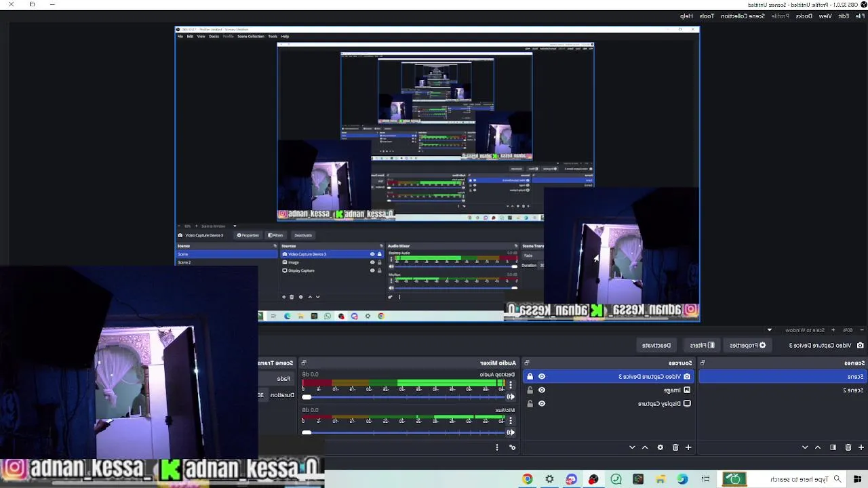
Task: Click the Audio Mixer dock pop-out icon
Action: point(304,363)
